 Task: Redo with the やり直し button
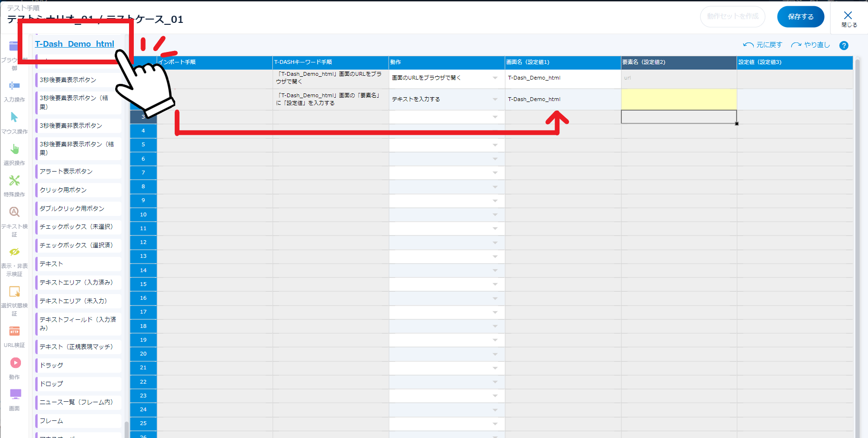coord(810,45)
